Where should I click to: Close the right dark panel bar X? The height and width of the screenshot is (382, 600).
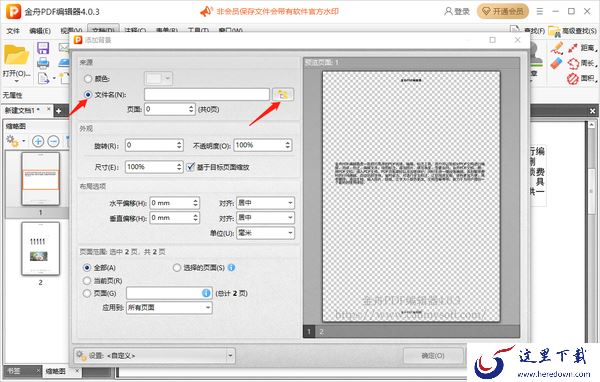click(x=592, y=111)
